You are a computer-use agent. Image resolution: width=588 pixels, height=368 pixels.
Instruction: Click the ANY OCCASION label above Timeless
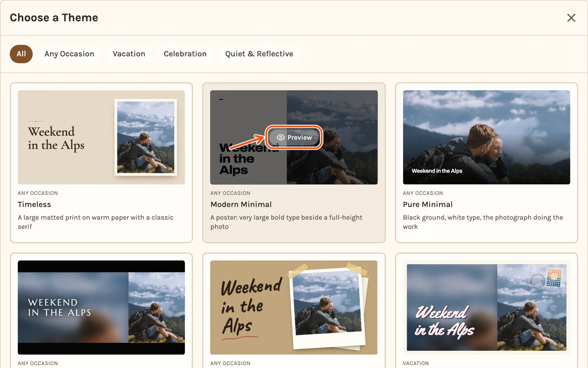point(38,193)
